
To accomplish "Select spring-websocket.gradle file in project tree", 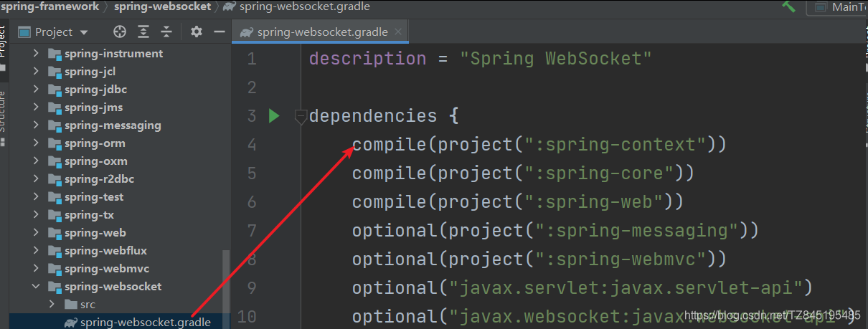I will pyautogui.click(x=146, y=323).
